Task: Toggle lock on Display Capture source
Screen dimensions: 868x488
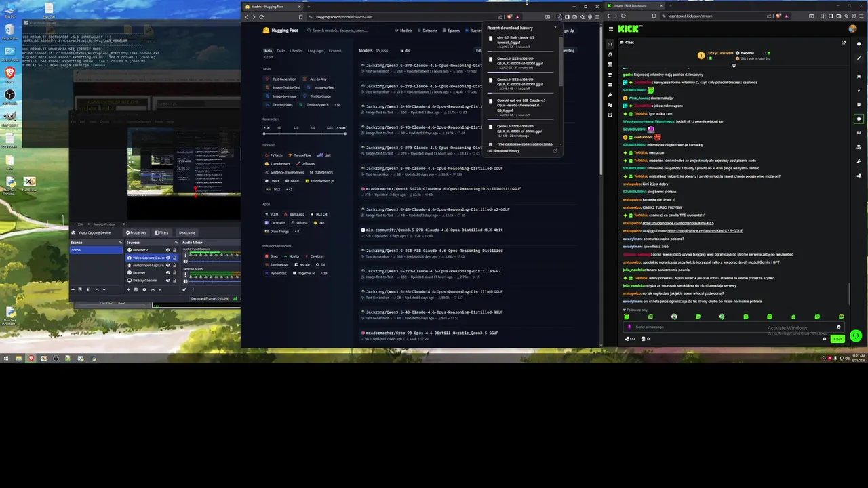Action: click(x=174, y=281)
